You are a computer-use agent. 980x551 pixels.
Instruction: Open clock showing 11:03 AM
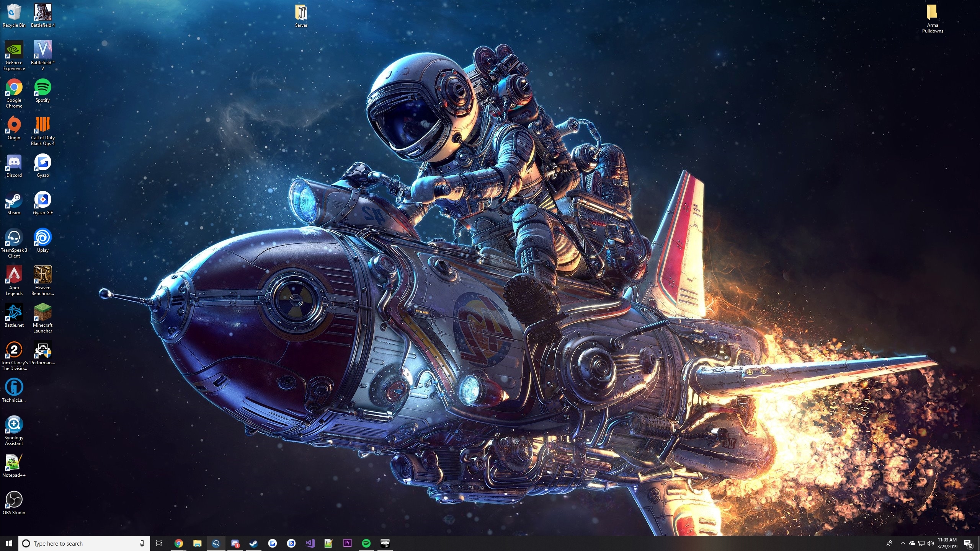(x=947, y=543)
